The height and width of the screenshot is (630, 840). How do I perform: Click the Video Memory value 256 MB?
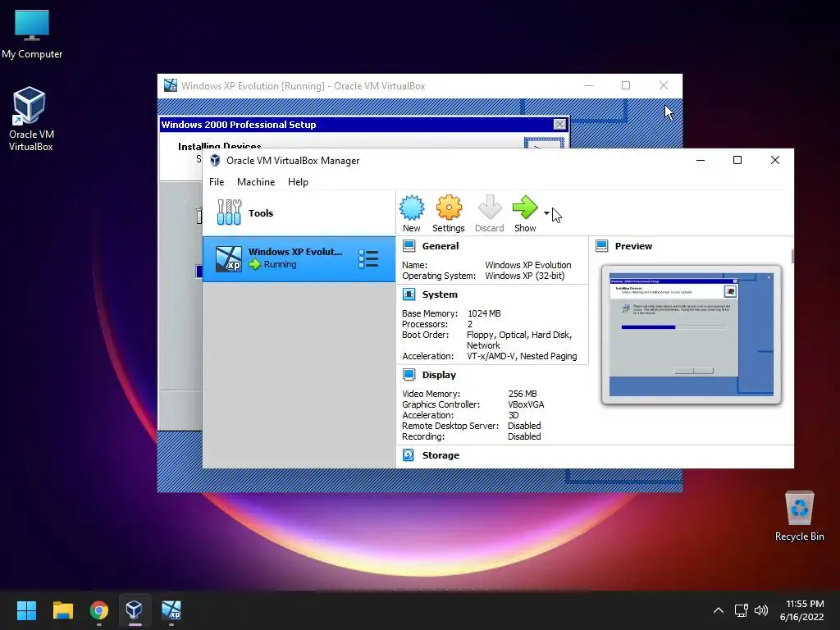pyautogui.click(x=523, y=394)
